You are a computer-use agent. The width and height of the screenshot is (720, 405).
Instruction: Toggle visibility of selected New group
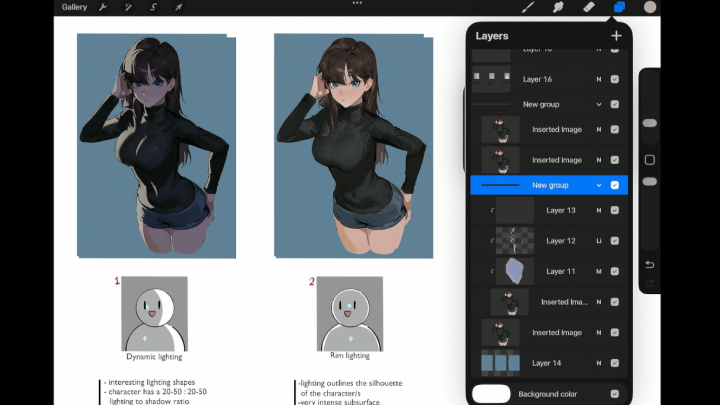pos(615,185)
